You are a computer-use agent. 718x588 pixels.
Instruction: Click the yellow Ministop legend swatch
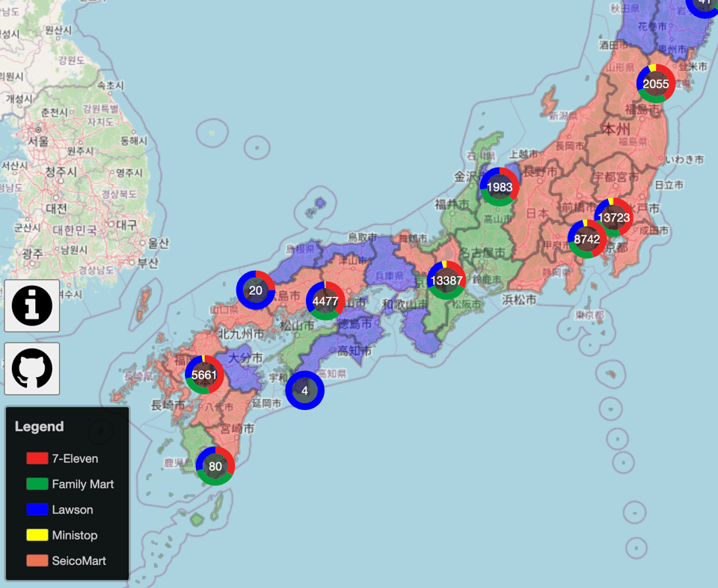tap(37, 535)
